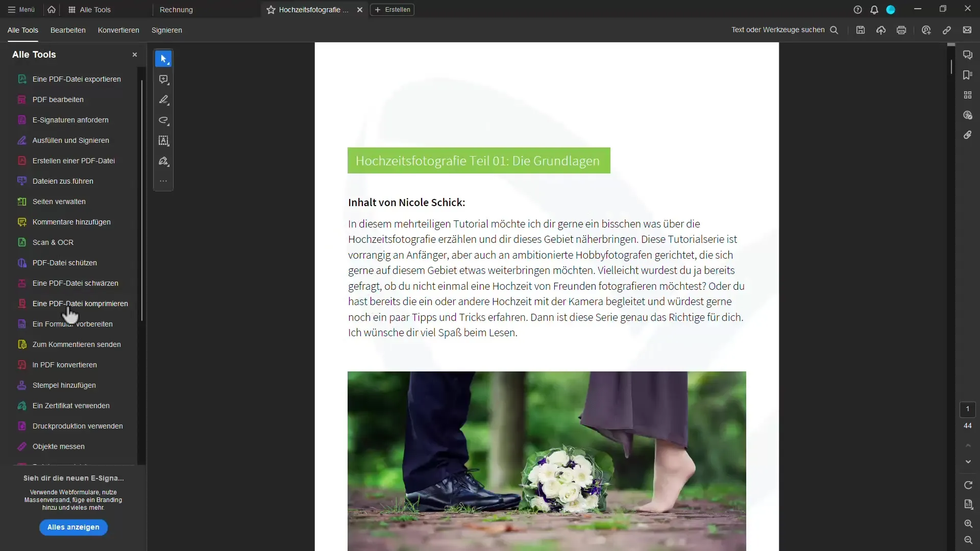Switch to the Konvertieren tab
Image resolution: width=980 pixels, height=551 pixels.
coord(118,30)
